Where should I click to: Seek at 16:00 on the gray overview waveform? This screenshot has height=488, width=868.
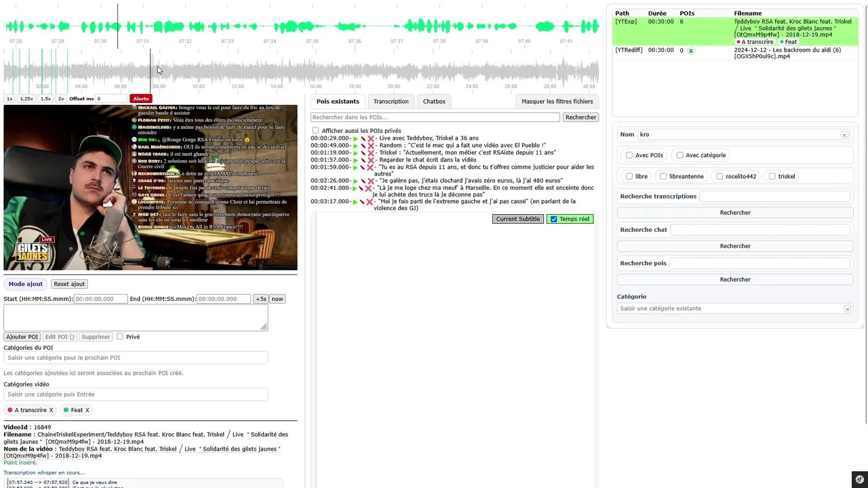(315, 71)
